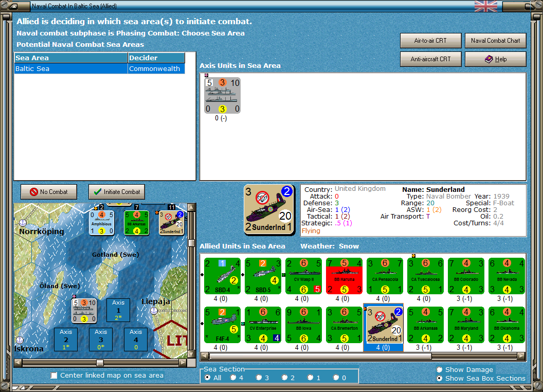
Task: Click the Axis 1 sea box
Action: pos(118,310)
